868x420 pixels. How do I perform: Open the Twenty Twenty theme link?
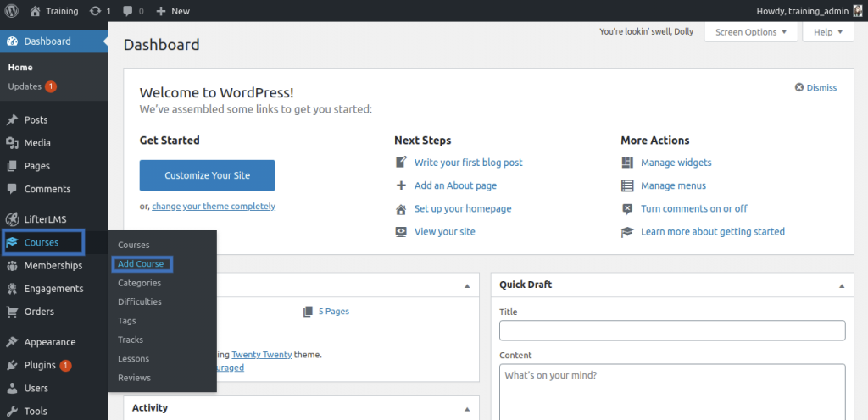(262, 355)
